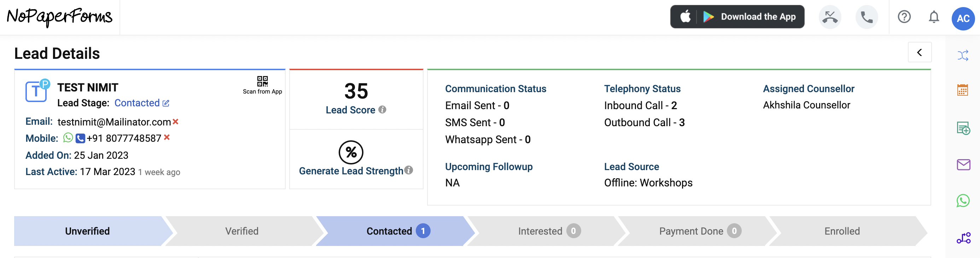Click WhatsApp icon next to mobile number

(68, 138)
